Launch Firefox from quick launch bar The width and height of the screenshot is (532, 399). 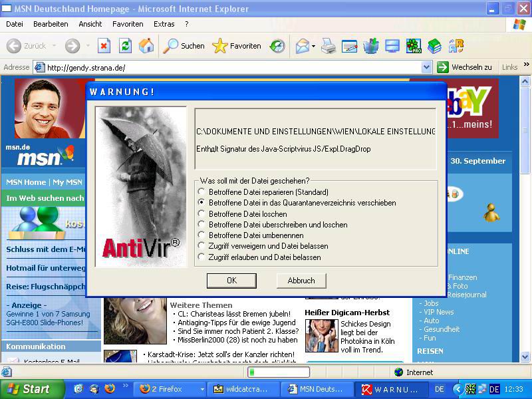[x=110, y=388]
